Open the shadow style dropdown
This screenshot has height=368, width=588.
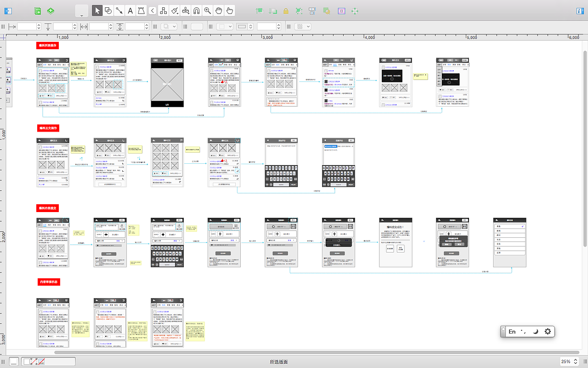pyautogui.click(x=168, y=27)
